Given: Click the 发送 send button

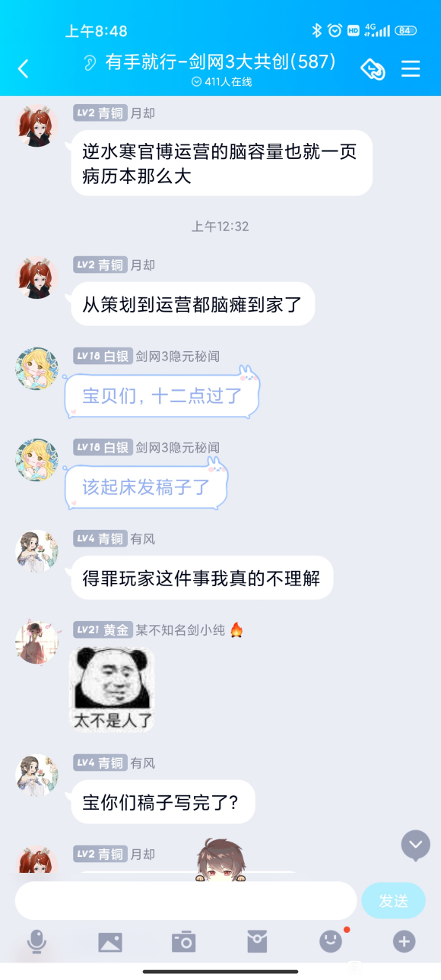Looking at the screenshot, I should tap(393, 901).
